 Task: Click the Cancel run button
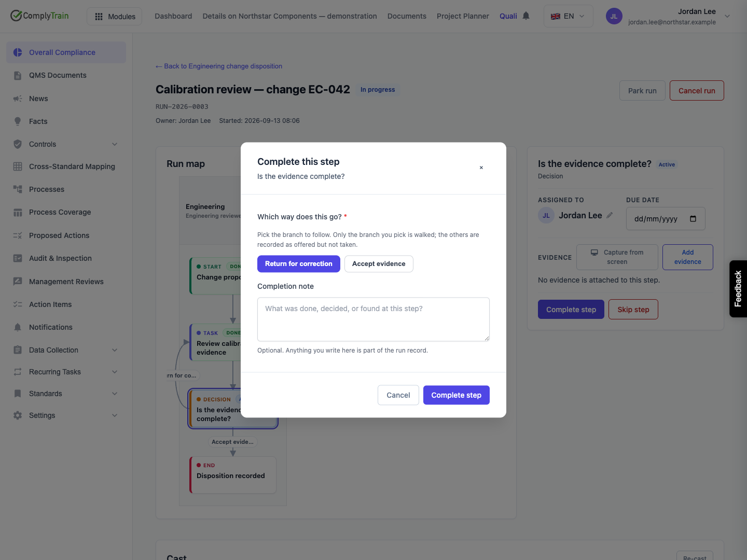(697, 91)
